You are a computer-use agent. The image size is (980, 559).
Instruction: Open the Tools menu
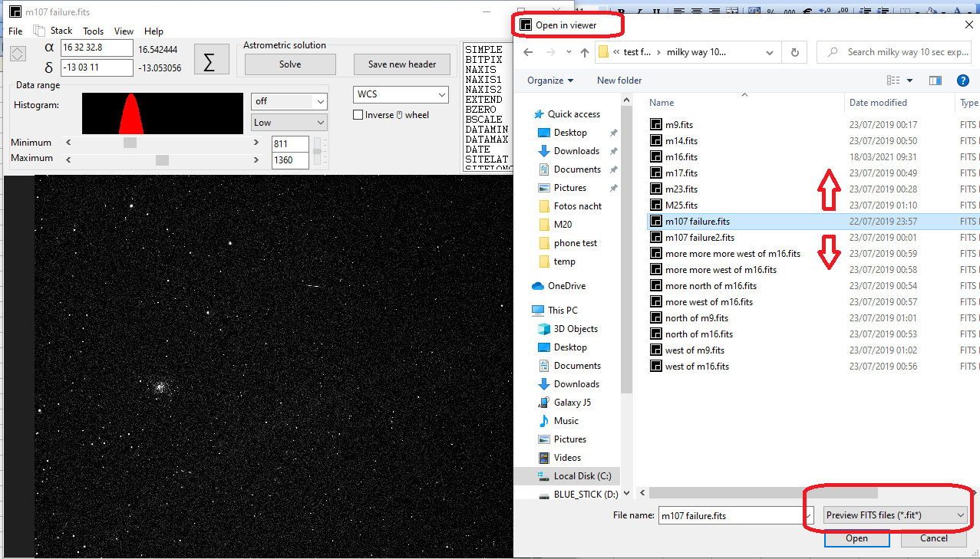click(94, 31)
